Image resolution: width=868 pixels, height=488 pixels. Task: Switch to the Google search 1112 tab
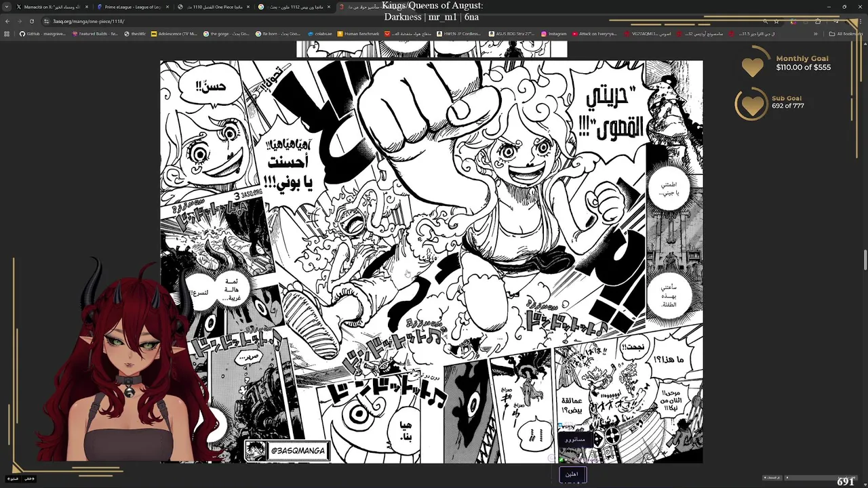(x=294, y=7)
